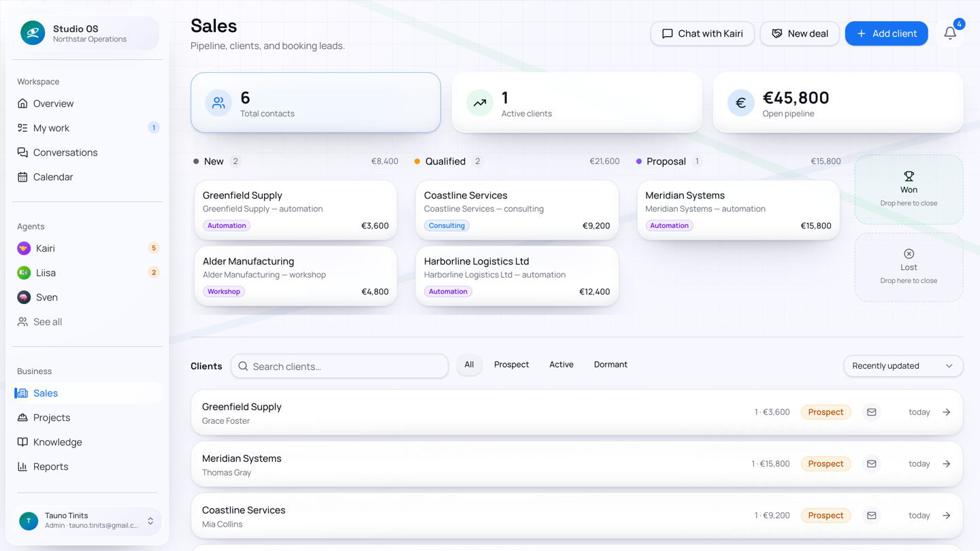This screenshot has width=980, height=551.
Task: Filter clients by Prospect
Action: [511, 365]
